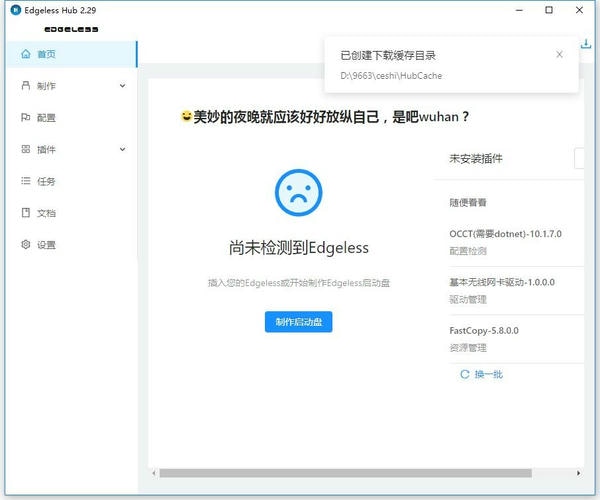Select the 基本无线网卡驱动-1.0.0.0 plugin entry
Image resolution: width=600 pixels, height=500 pixels.
click(x=502, y=282)
